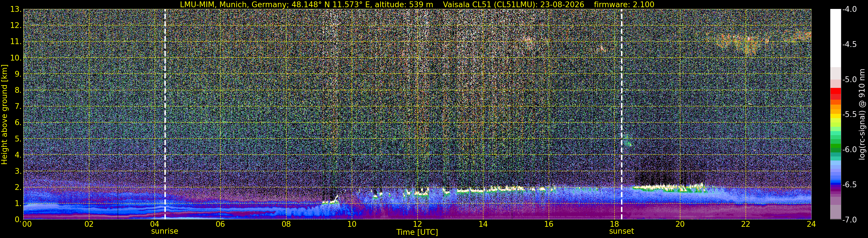Select the 12 UTC time tick label

[x=417, y=224]
